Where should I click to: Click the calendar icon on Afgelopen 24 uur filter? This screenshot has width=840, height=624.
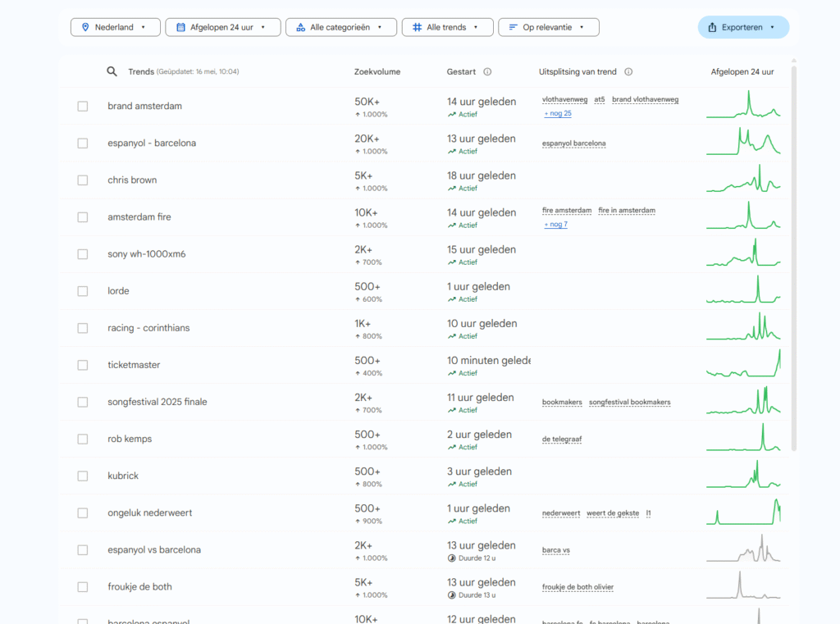(181, 27)
